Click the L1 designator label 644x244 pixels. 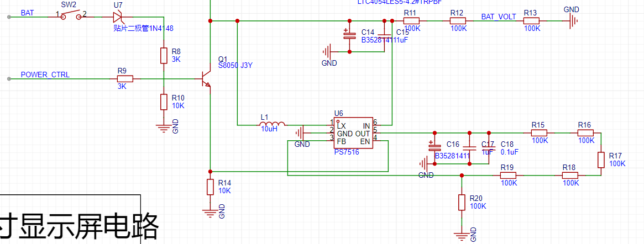(264, 117)
